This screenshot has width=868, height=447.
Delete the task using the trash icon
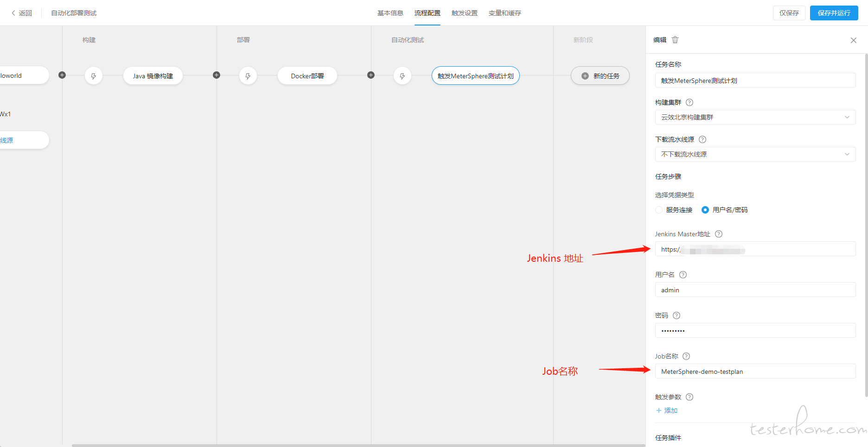coord(675,40)
